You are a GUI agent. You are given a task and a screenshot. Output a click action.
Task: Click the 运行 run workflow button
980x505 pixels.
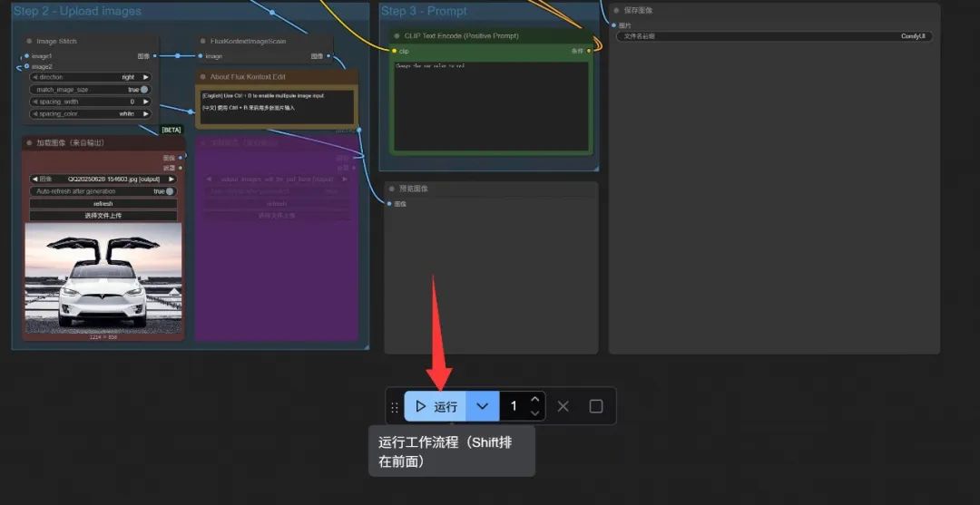[436, 406]
